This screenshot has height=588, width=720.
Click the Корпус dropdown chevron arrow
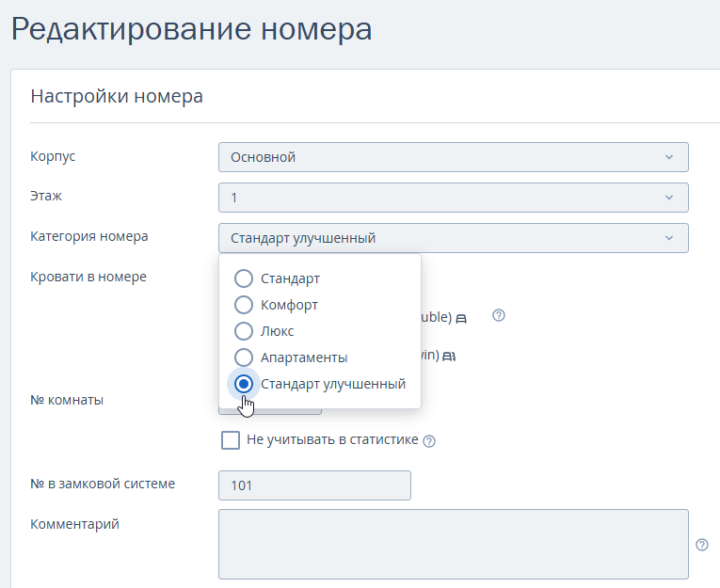(669, 157)
